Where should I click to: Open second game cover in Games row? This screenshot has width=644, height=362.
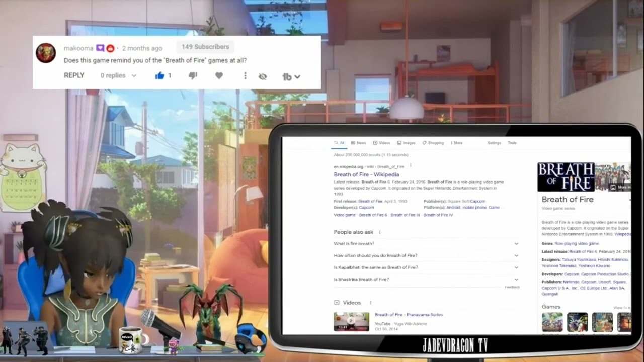[x=577, y=322]
